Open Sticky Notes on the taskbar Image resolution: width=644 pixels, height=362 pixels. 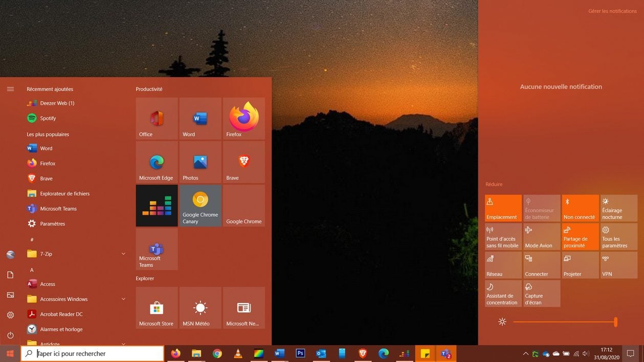425,353
